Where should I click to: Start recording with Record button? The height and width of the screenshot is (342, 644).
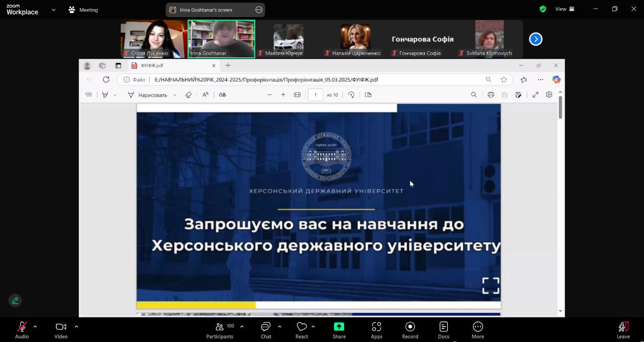coord(410,329)
